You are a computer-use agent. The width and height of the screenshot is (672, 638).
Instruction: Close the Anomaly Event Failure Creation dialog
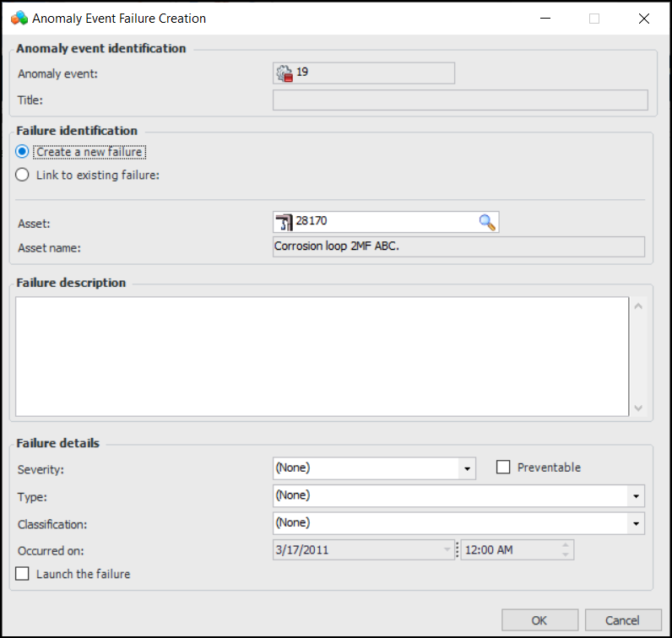pyautogui.click(x=643, y=19)
